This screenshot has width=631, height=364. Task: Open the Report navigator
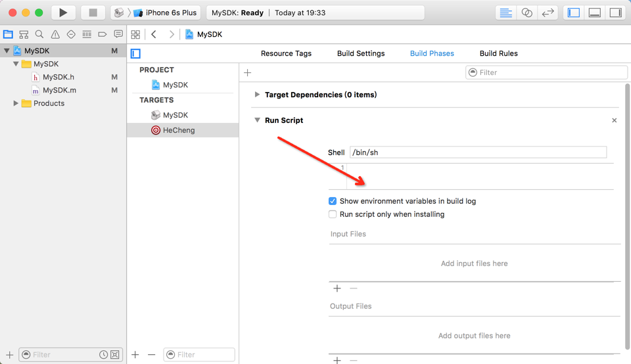coord(118,34)
